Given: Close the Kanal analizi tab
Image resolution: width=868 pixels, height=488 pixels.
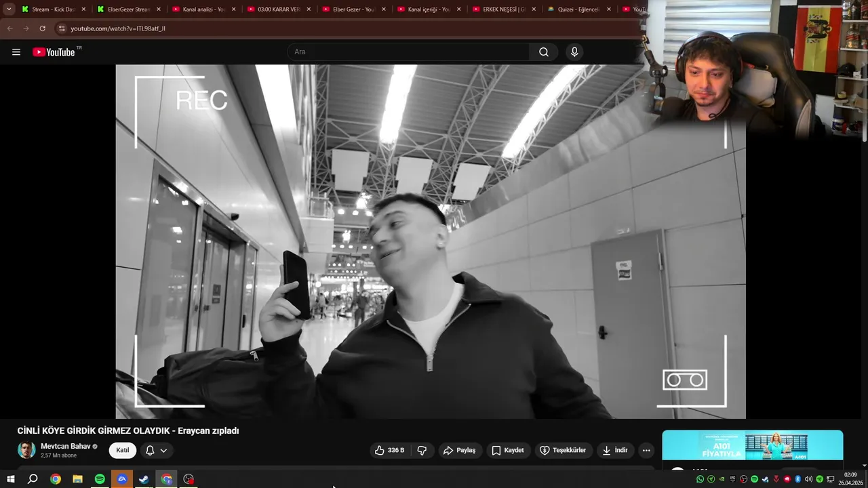Looking at the screenshot, I should point(234,9).
